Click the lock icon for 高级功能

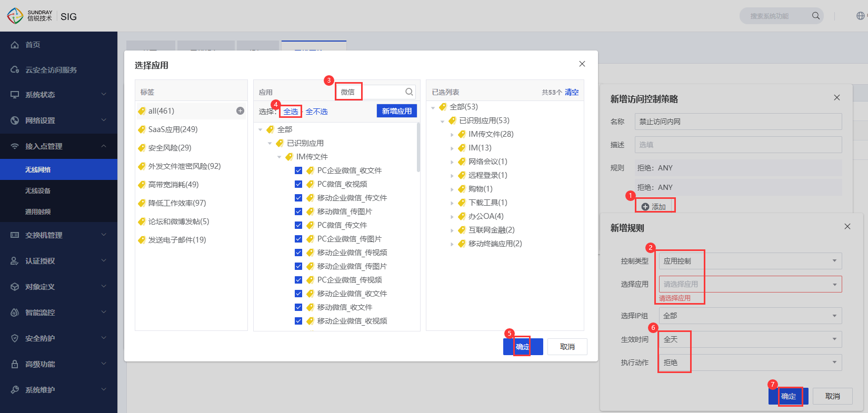[15, 364]
